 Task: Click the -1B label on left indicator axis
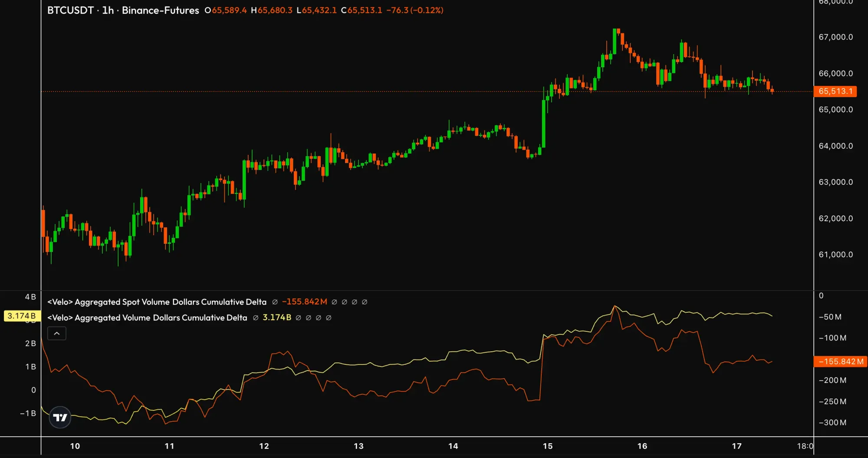28,413
